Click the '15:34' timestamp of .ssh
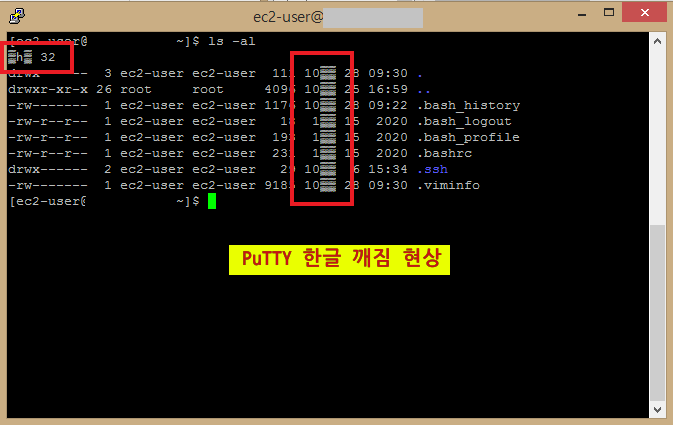Image resolution: width=673 pixels, height=425 pixels. pos(388,169)
